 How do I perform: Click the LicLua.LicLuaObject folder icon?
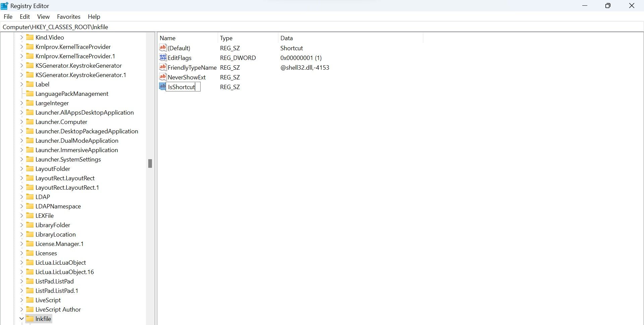click(30, 262)
